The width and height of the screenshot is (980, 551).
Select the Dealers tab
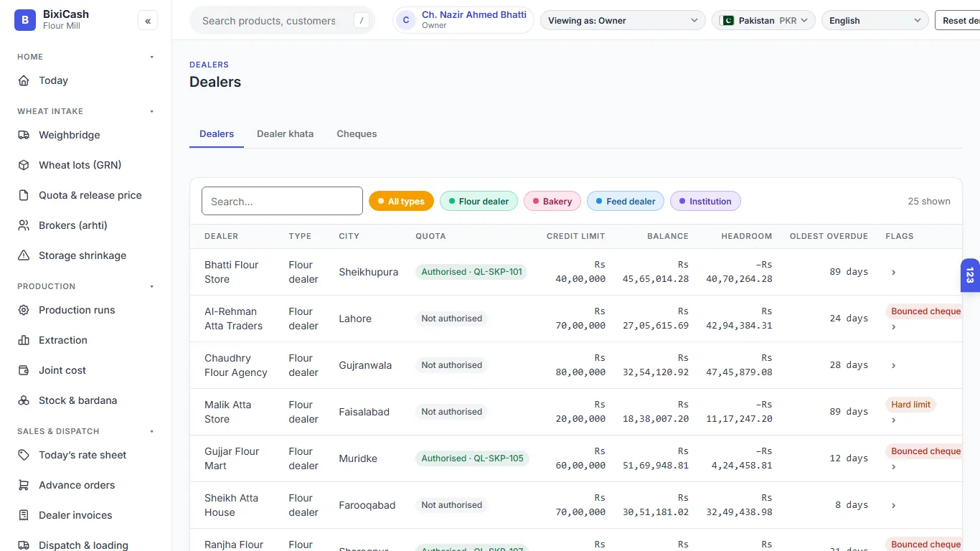(x=217, y=134)
